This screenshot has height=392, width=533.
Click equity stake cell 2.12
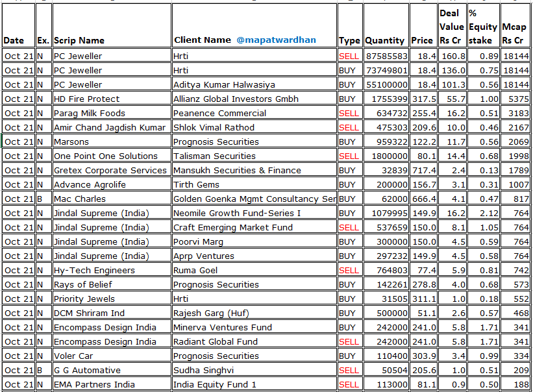click(x=484, y=213)
